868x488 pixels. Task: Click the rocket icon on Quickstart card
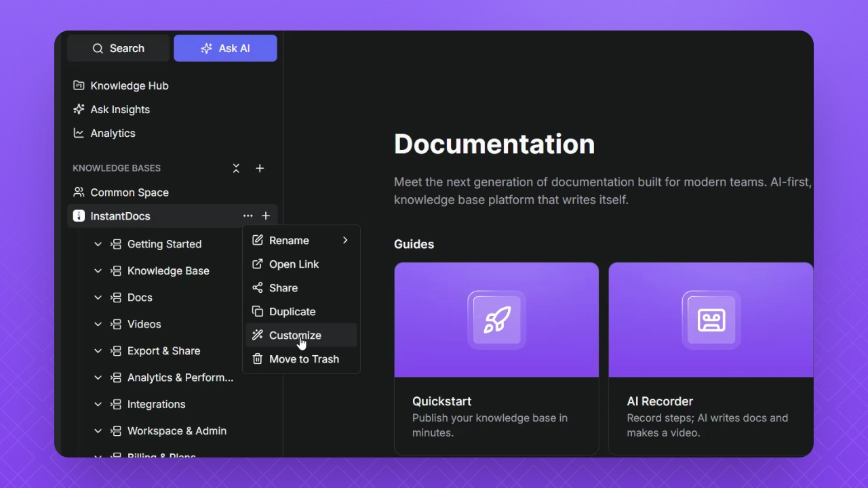click(496, 320)
